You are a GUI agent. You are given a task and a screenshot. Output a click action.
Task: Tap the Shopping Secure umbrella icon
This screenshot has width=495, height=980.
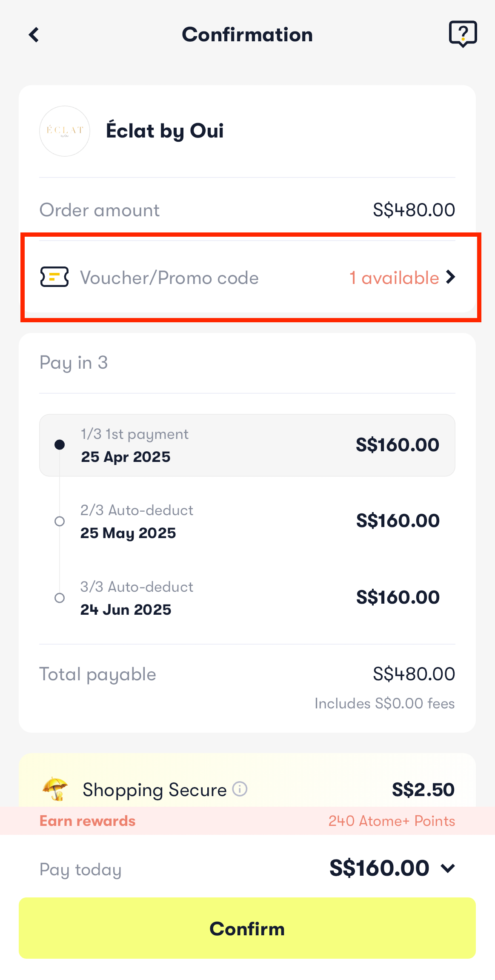pyautogui.click(x=55, y=789)
